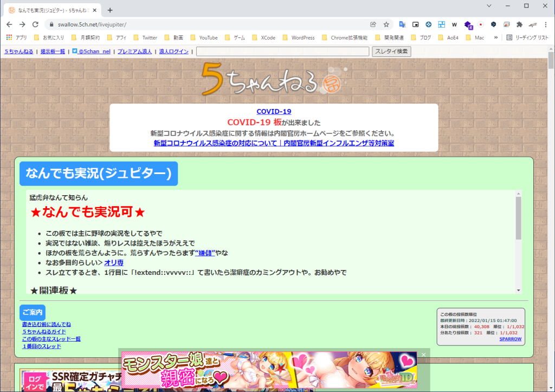Open the ゲーム bookmark folder
Viewport: 555px width, 392px height.
click(x=235, y=37)
